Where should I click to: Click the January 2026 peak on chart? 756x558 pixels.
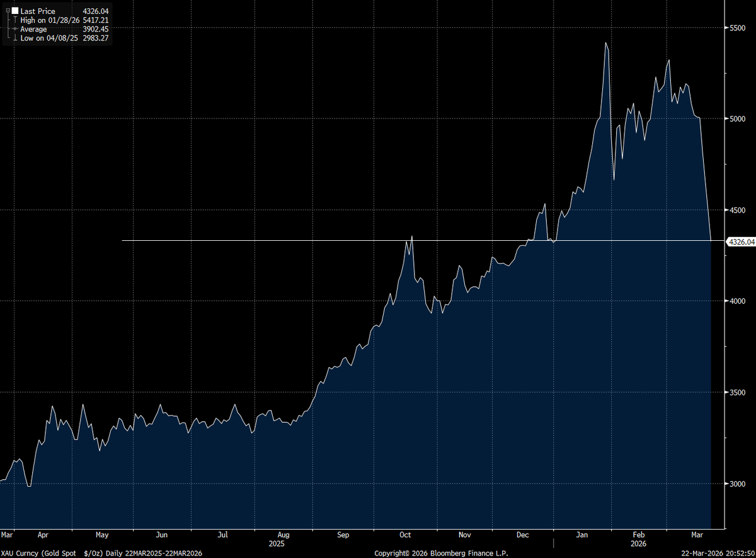tap(605, 43)
